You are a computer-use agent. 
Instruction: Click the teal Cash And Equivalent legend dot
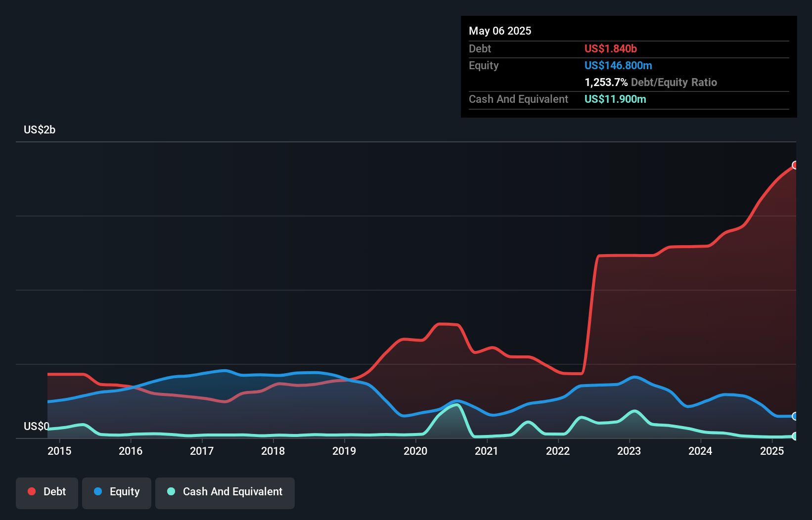171,491
